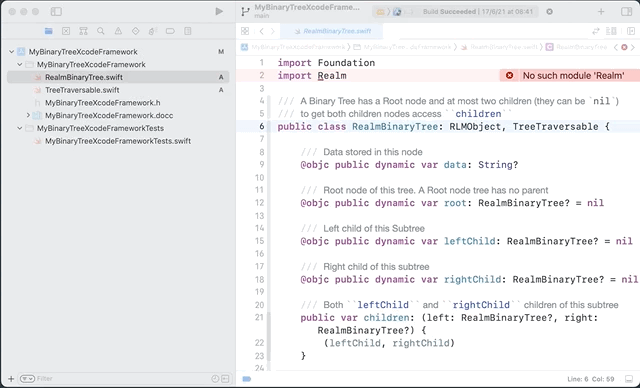This screenshot has height=388, width=640.
Task: Open the Debug navigator icon
Action: tap(153, 31)
